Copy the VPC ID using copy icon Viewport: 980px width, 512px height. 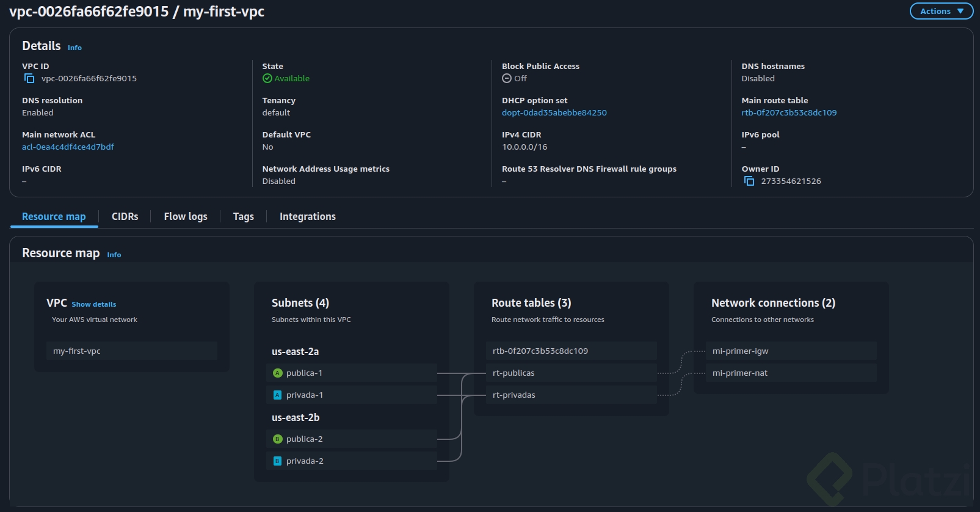[29, 78]
